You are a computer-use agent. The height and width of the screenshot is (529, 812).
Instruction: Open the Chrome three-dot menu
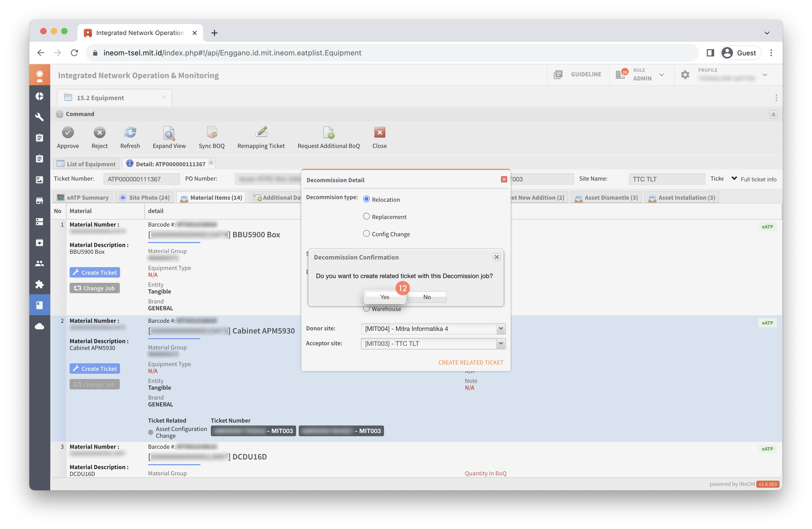[x=771, y=53]
